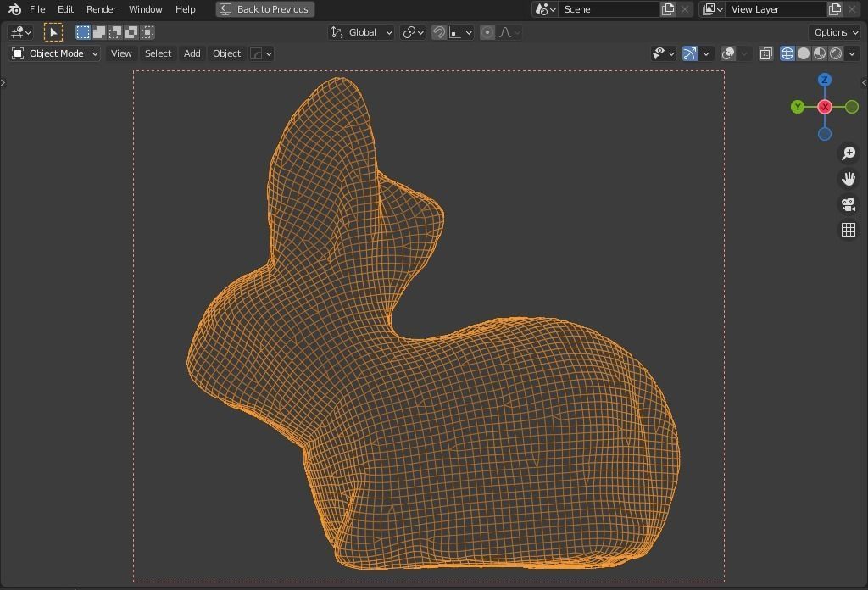Image resolution: width=868 pixels, height=590 pixels.
Task: Expand the right sidebar arrow
Action: (864, 82)
